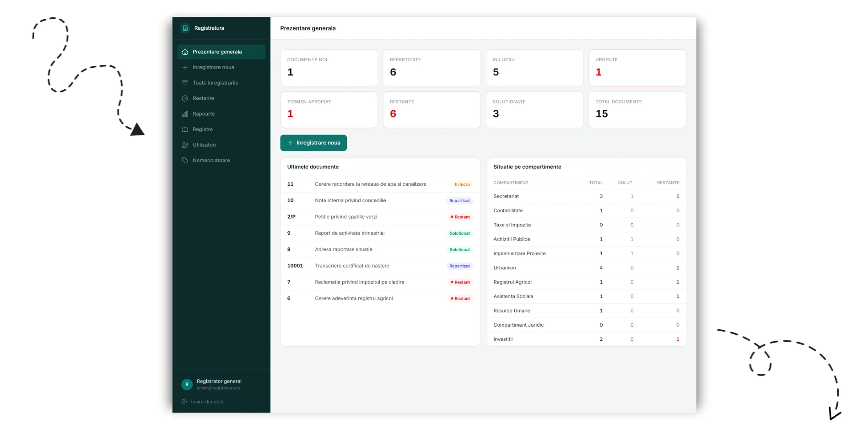Click 'Adresa raportare situatie' row
The height and width of the screenshot is (430, 868).
tap(380, 250)
